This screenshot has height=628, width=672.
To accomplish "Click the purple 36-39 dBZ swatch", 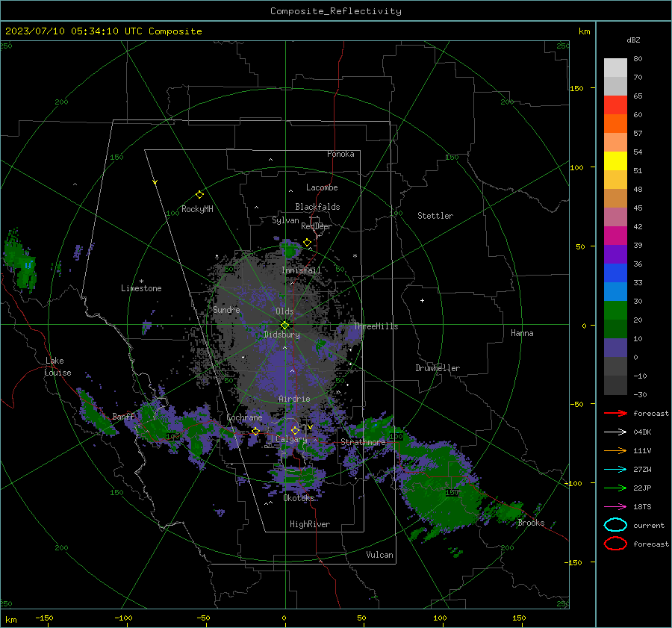I will 615,254.
